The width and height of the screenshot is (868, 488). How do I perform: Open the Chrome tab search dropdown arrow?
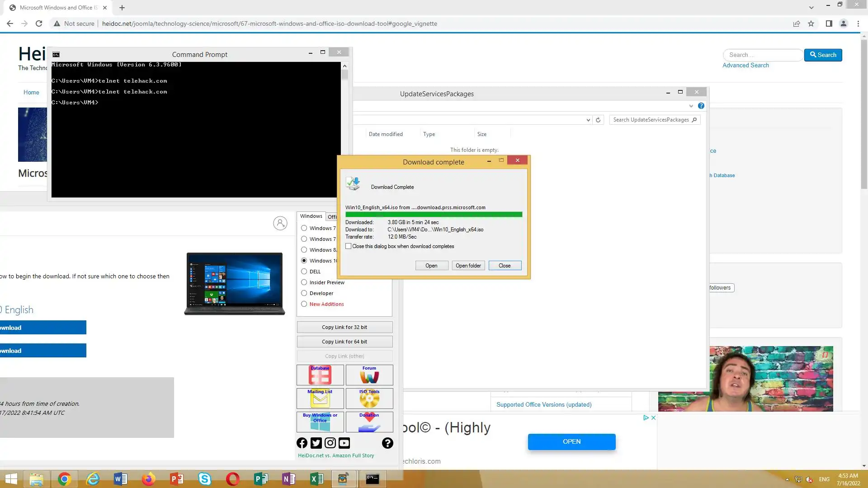(x=811, y=8)
